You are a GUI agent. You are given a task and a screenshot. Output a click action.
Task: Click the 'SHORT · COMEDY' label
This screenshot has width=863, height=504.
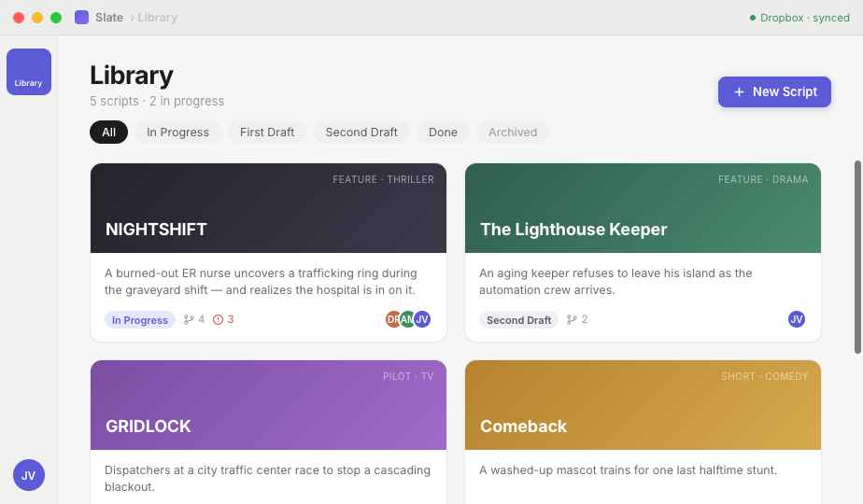pos(765,376)
